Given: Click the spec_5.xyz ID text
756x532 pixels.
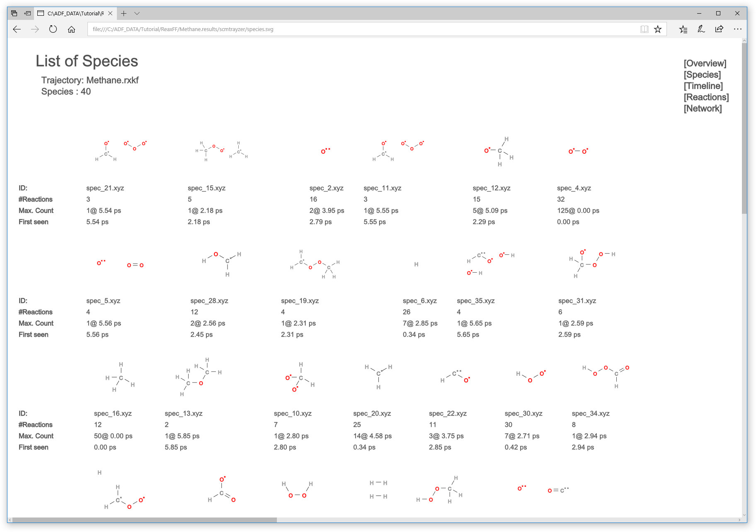Looking at the screenshot, I should [x=103, y=301].
